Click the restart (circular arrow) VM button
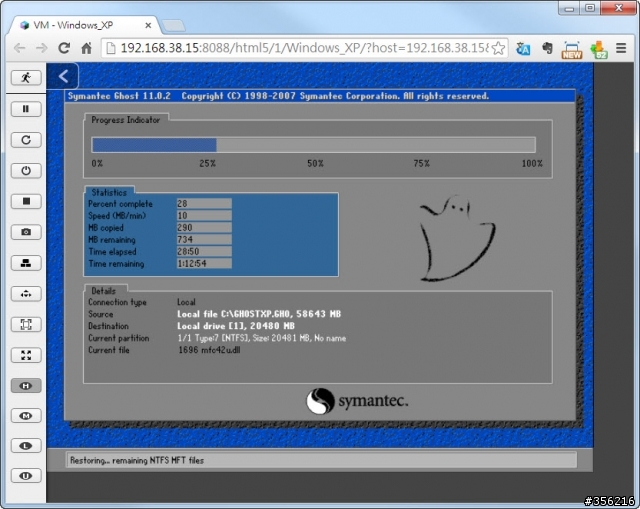Viewport: 640px width, 509px height. pyautogui.click(x=26, y=140)
